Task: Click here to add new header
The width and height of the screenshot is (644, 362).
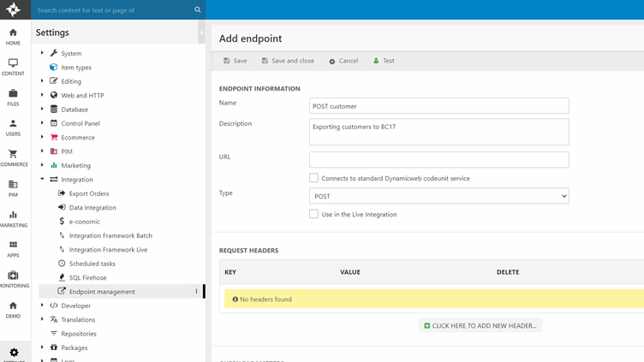Action: (480, 326)
